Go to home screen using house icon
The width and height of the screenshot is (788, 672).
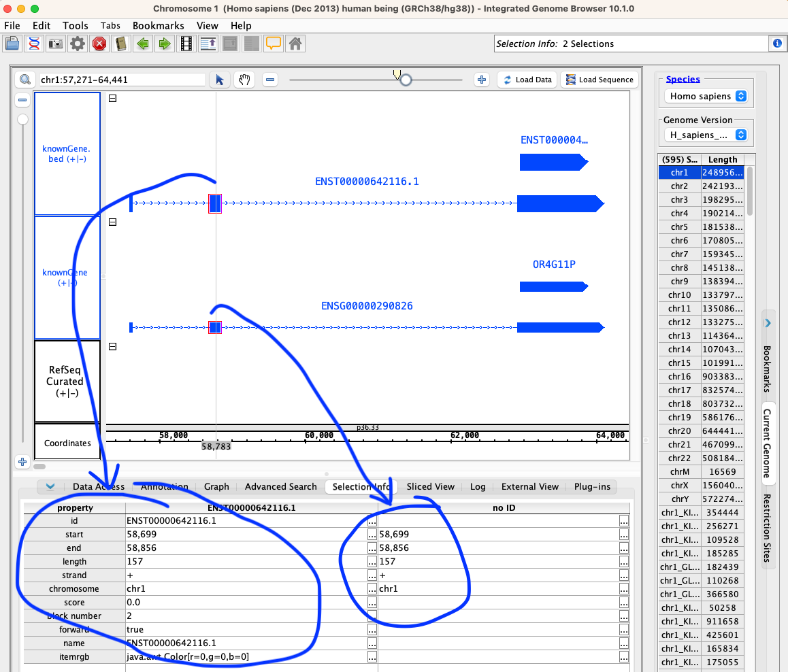click(295, 44)
